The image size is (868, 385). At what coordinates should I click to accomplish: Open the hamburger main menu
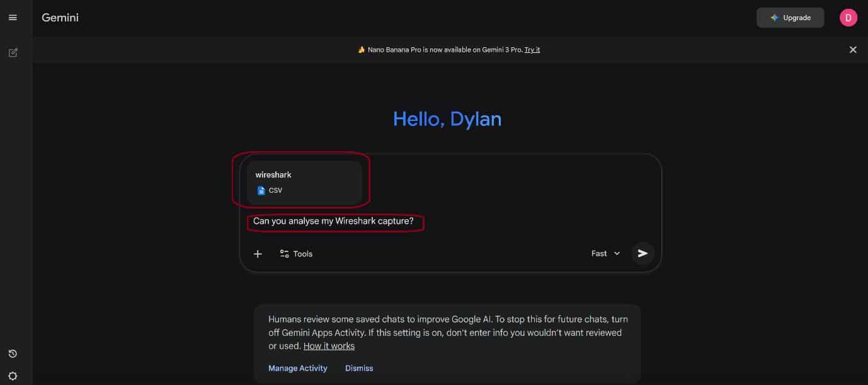pos(13,18)
